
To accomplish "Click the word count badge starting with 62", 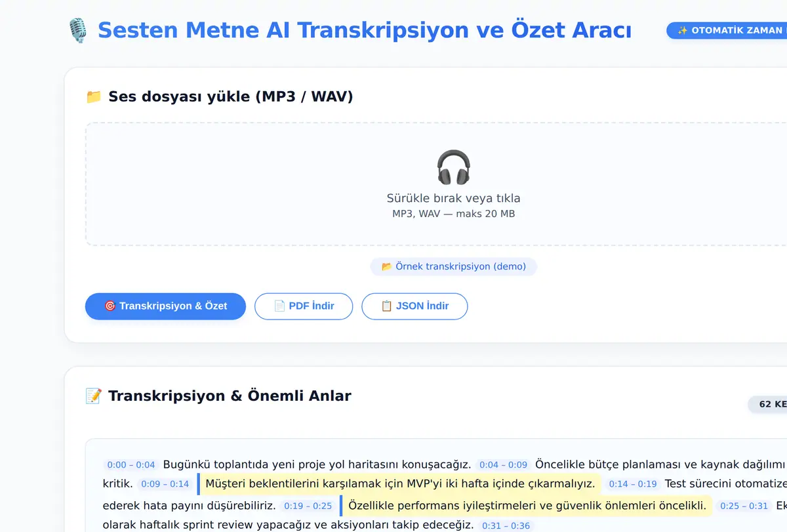I will (x=767, y=404).
